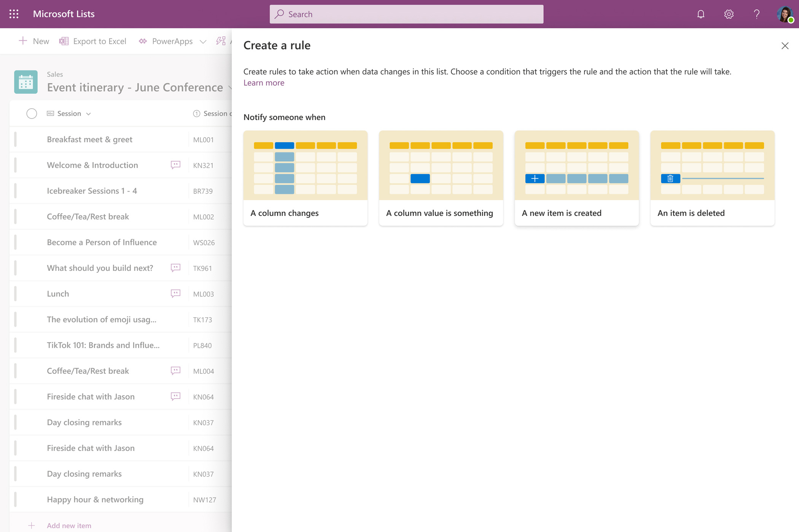The image size is (799, 532).
Task: Click the Event itinerary calendar list icon
Action: click(x=26, y=82)
